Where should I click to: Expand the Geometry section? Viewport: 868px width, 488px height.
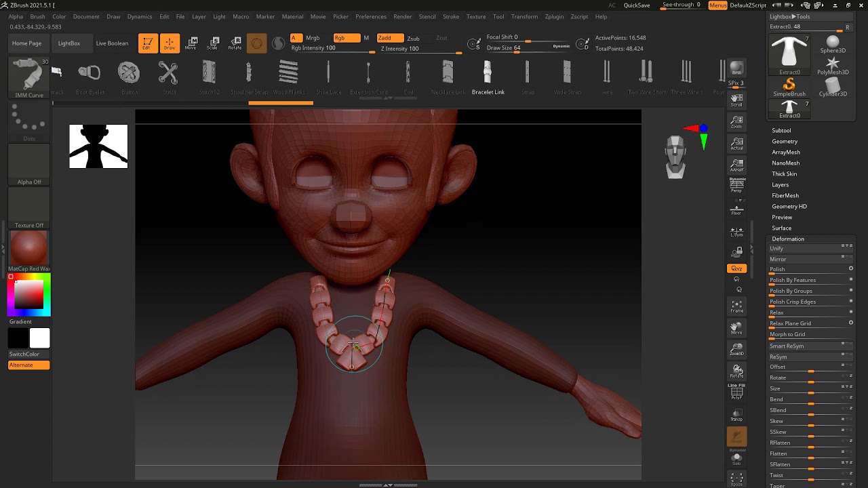[x=785, y=141]
